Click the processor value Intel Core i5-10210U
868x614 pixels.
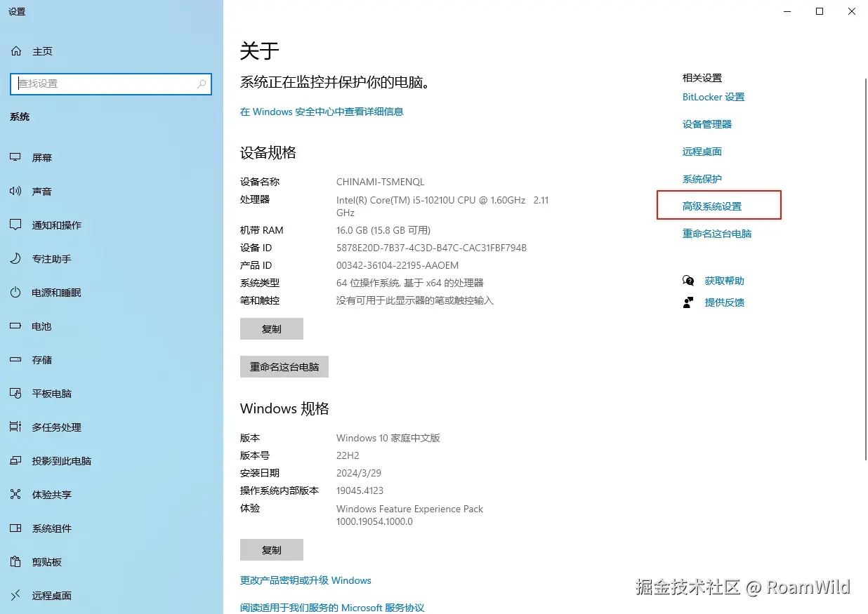(442, 206)
